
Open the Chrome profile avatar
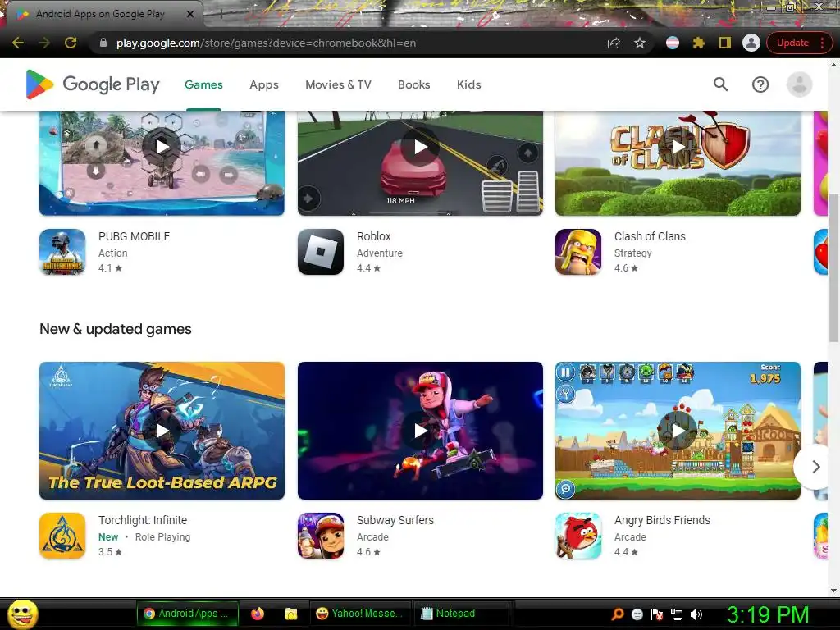(x=751, y=43)
